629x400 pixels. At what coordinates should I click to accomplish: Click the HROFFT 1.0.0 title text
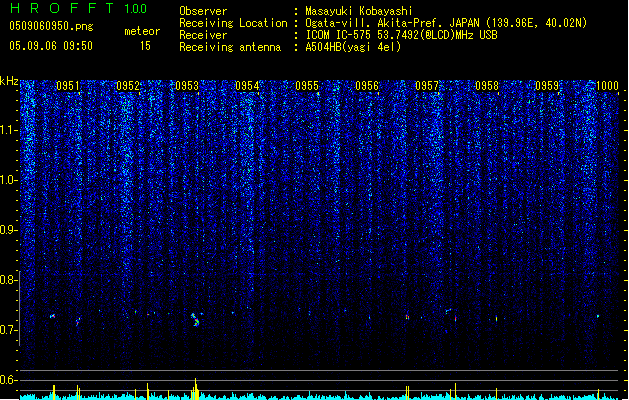pos(78,8)
